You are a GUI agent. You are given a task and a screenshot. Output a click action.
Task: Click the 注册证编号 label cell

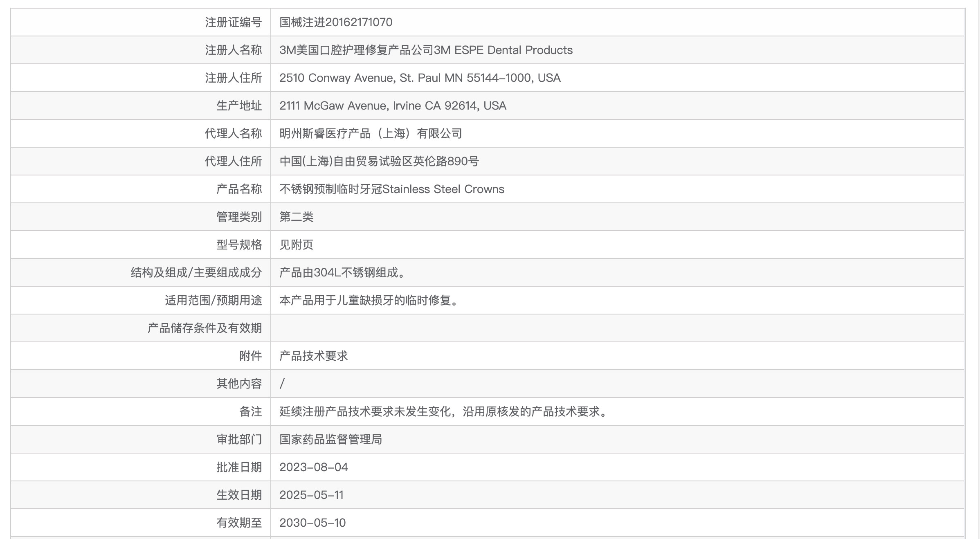tap(233, 22)
